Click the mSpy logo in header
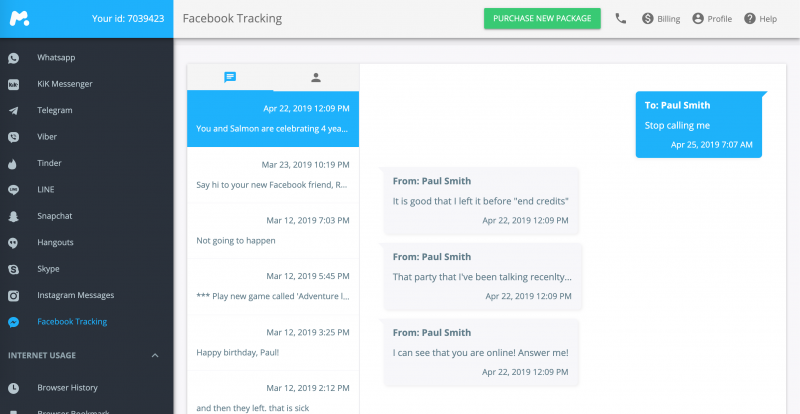The height and width of the screenshot is (414, 800). [x=19, y=19]
